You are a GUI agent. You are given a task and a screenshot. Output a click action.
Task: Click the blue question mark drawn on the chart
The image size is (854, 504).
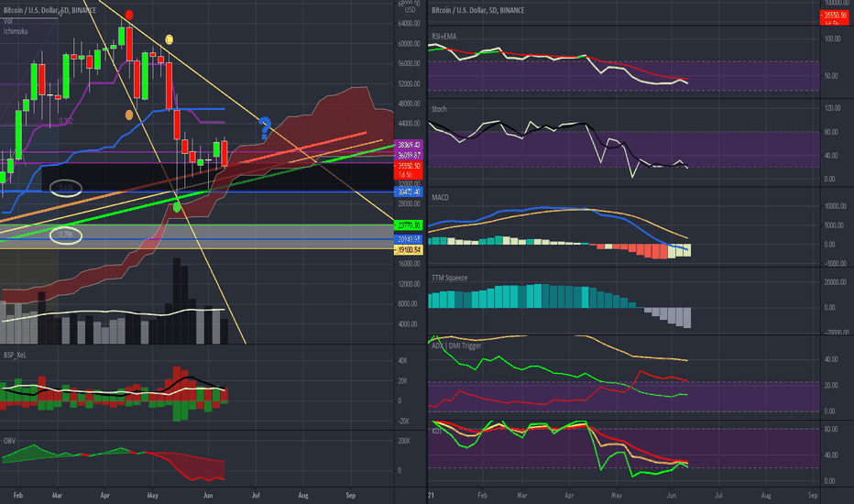pyautogui.click(x=265, y=127)
